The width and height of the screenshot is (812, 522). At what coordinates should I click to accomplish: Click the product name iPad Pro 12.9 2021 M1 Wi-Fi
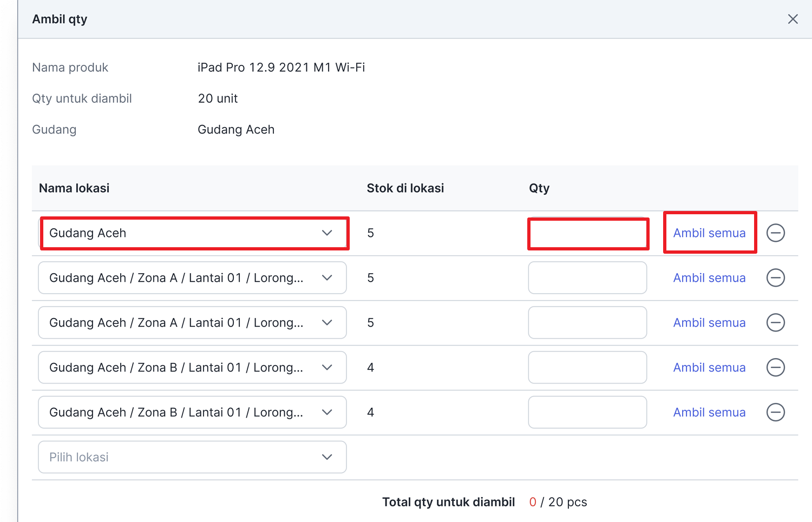tap(281, 68)
